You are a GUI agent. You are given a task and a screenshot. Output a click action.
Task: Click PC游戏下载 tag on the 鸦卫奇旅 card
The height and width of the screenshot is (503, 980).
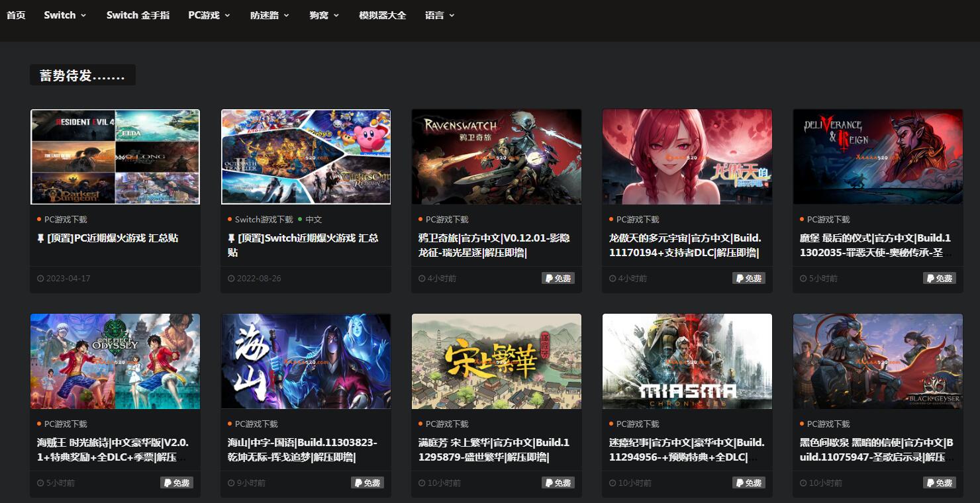(x=447, y=220)
